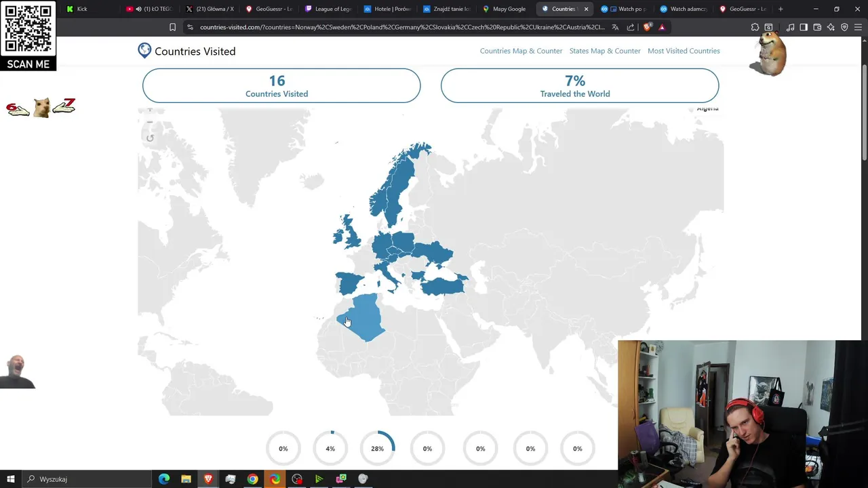
Task: Bookmark this page in the browser toolbar
Action: (172, 27)
